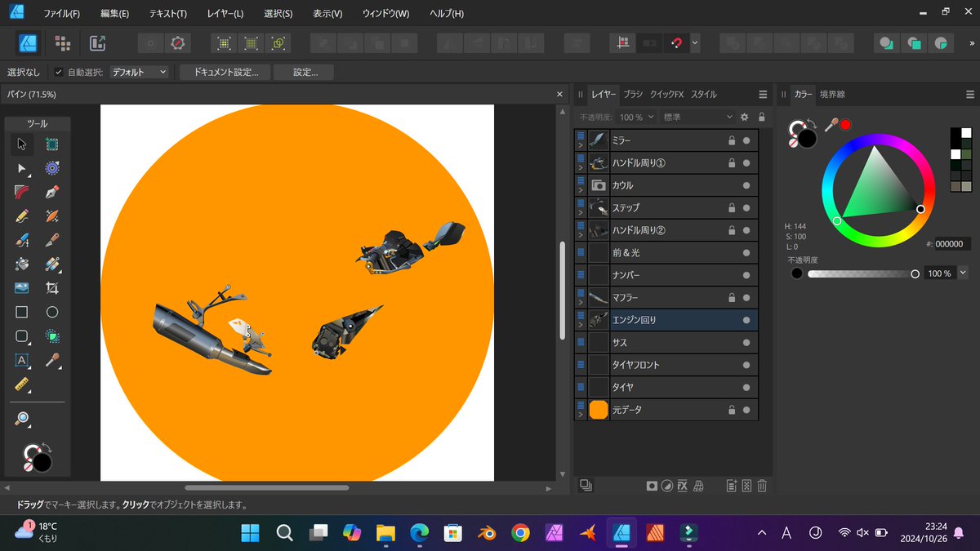Delete layer using trash icon
This screenshot has height=551, width=980.
(762, 486)
